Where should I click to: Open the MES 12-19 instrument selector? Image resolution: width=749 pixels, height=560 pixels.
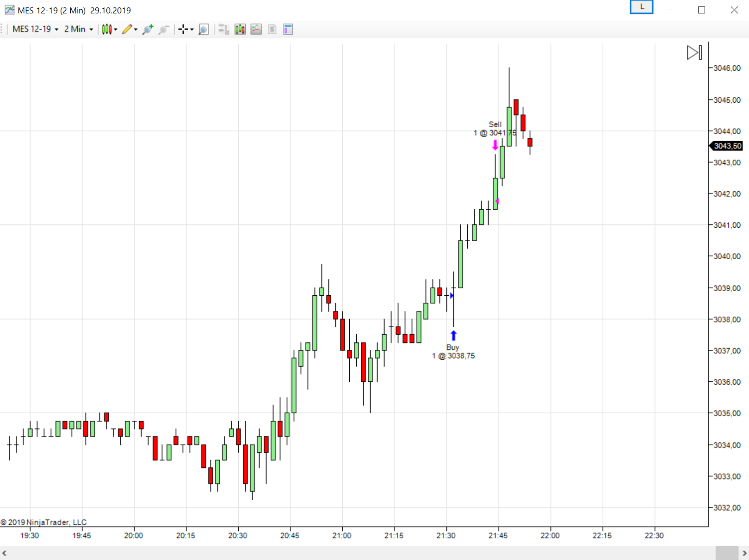pyautogui.click(x=35, y=29)
